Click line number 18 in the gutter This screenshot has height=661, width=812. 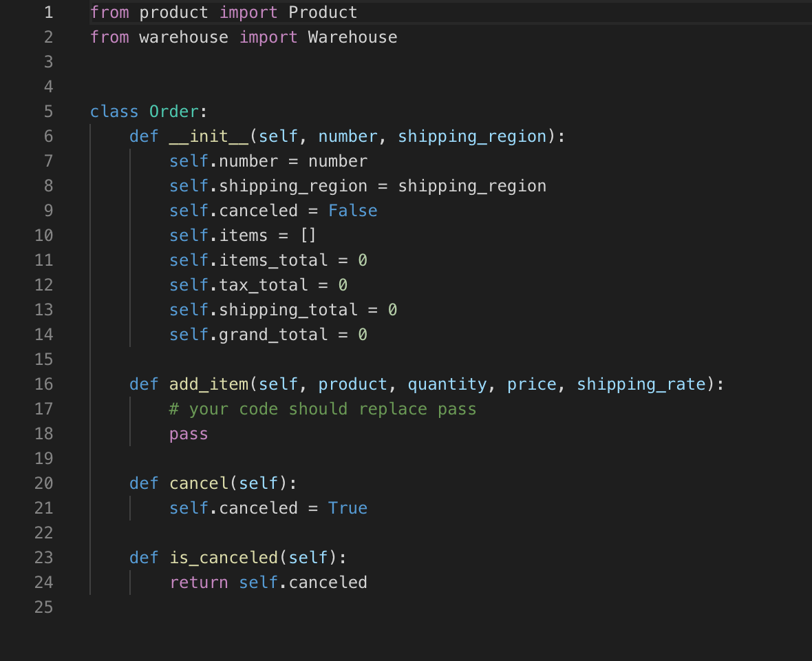click(x=43, y=433)
